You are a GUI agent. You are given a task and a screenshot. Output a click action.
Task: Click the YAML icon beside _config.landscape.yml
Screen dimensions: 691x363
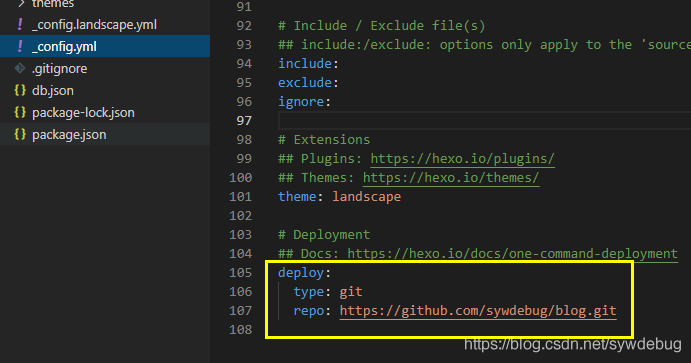coord(20,24)
